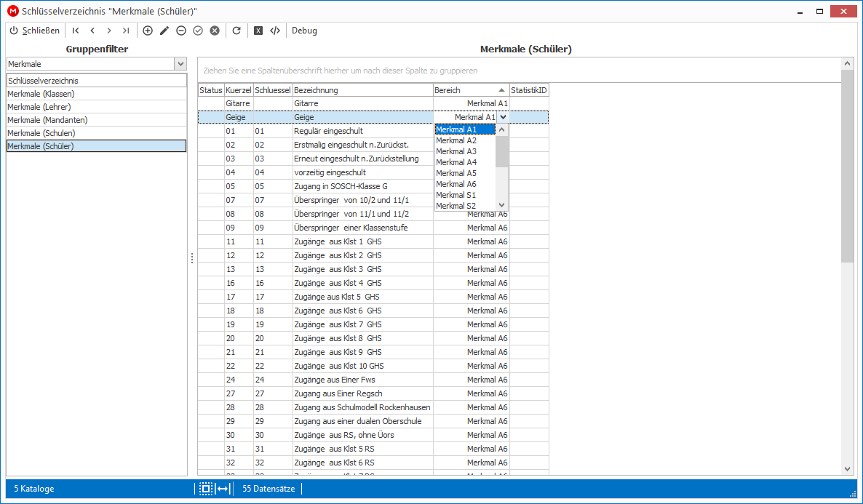Select the Geige Kuerzel cell
This screenshot has height=504, width=863.
click(239, 117)
